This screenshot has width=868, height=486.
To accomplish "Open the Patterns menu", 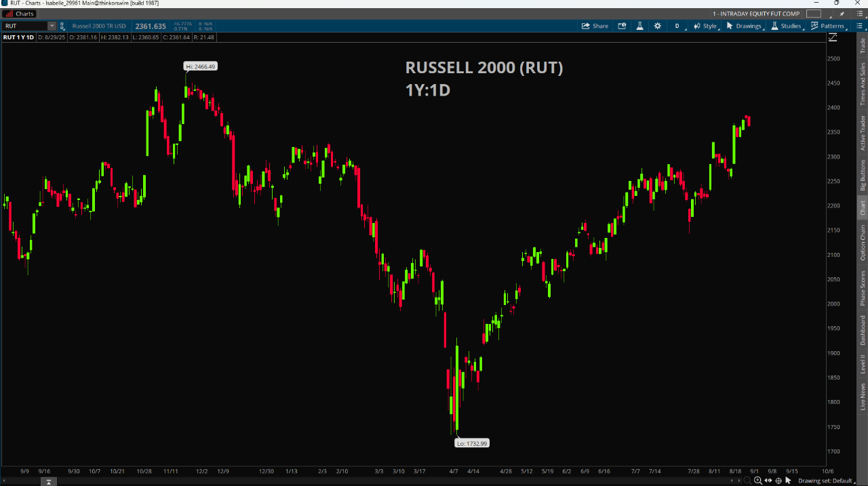I will click(x=827, y=26).
